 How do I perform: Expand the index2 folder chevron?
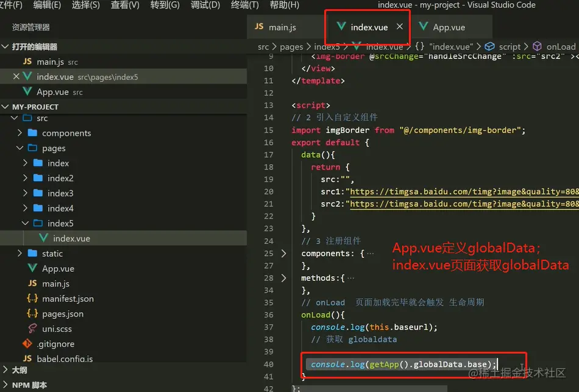click(x=25, y=178)
